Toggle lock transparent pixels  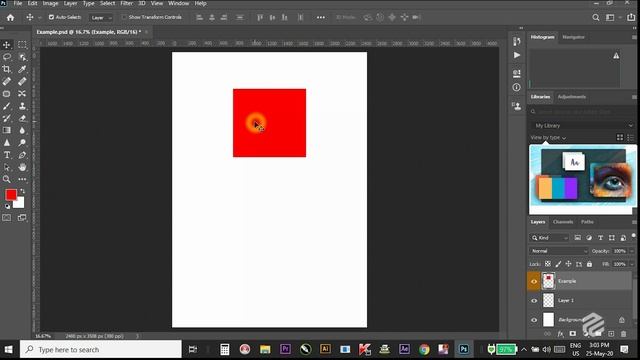point(548,264)
